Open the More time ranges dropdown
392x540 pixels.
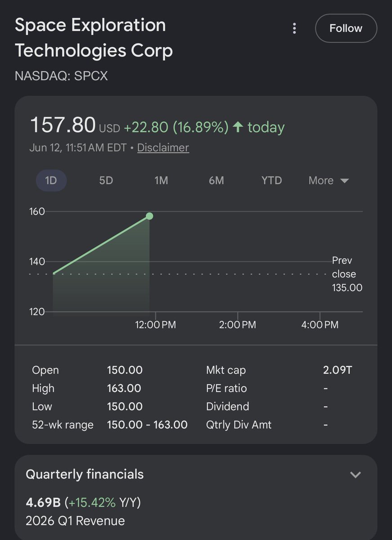click(329, 180)
